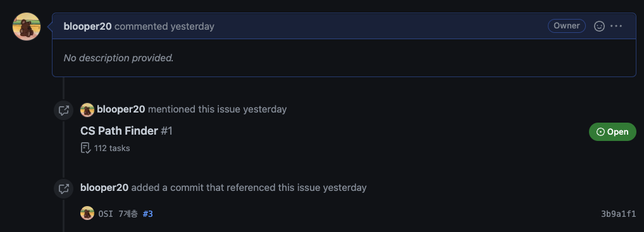This screenshot has width=644, height=232.
Task: Click blooper20 in the mentioned this issue line
Action: pyautogui.click(x=121, y=109)
